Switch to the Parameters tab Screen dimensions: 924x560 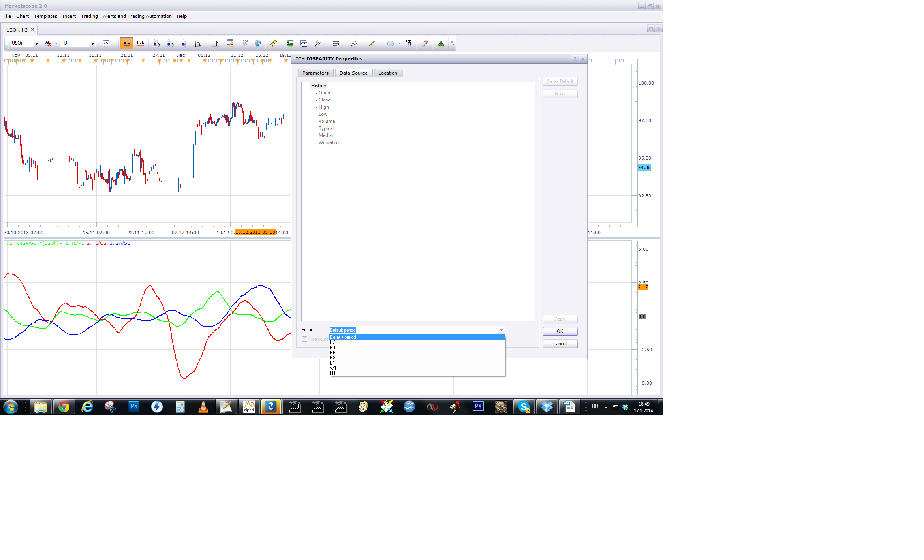pyautogui.click(x=316, y=73)
